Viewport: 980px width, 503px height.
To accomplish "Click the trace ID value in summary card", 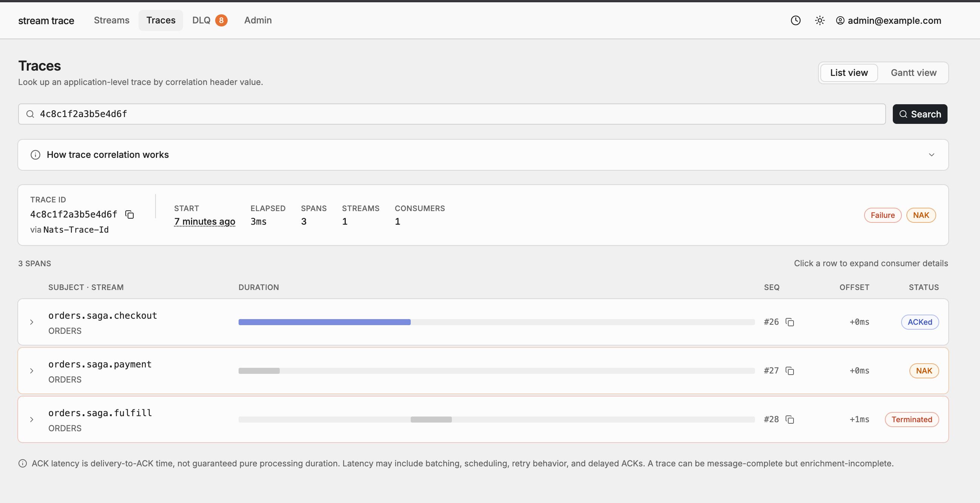I will (74, 214).
